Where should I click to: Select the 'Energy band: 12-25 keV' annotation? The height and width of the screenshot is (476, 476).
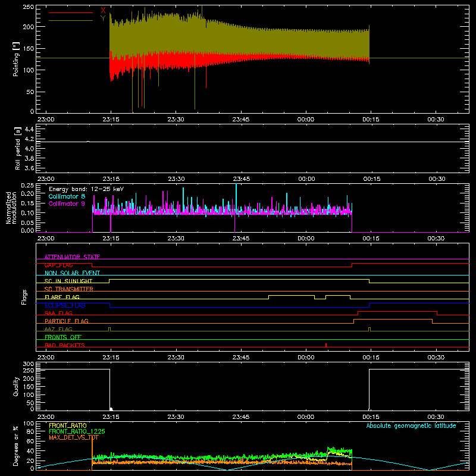[x=86, y=189]
